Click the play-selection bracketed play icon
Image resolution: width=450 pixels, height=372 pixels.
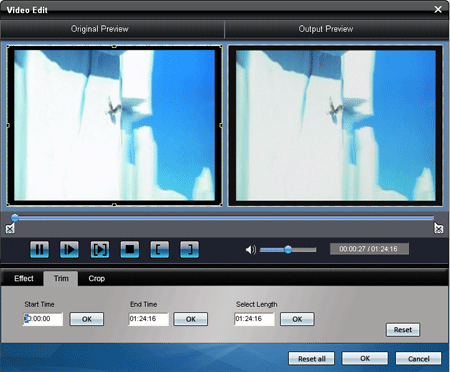(100, 249)
